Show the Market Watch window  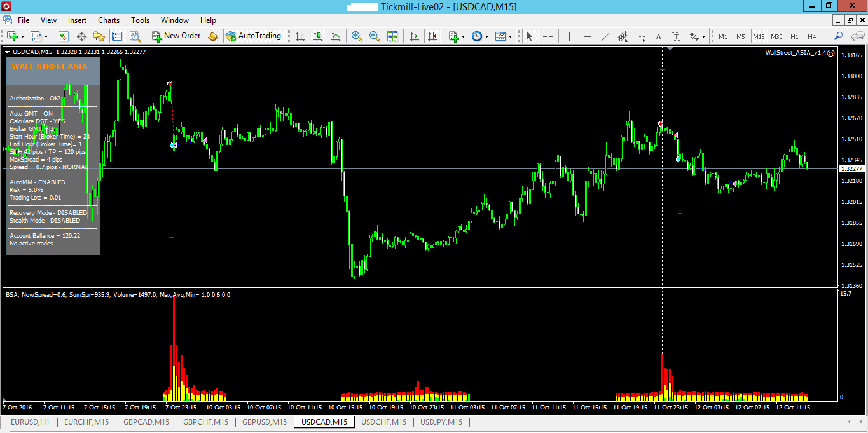pos(64,36)
